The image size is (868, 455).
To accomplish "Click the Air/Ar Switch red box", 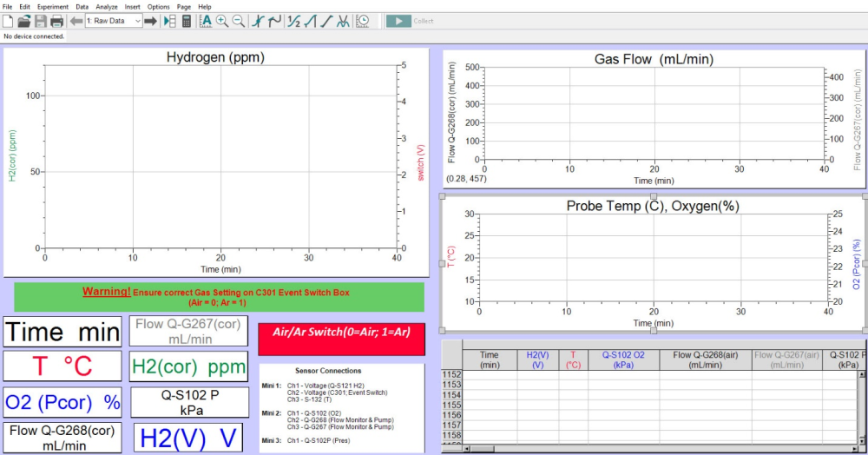I will 341,339.
